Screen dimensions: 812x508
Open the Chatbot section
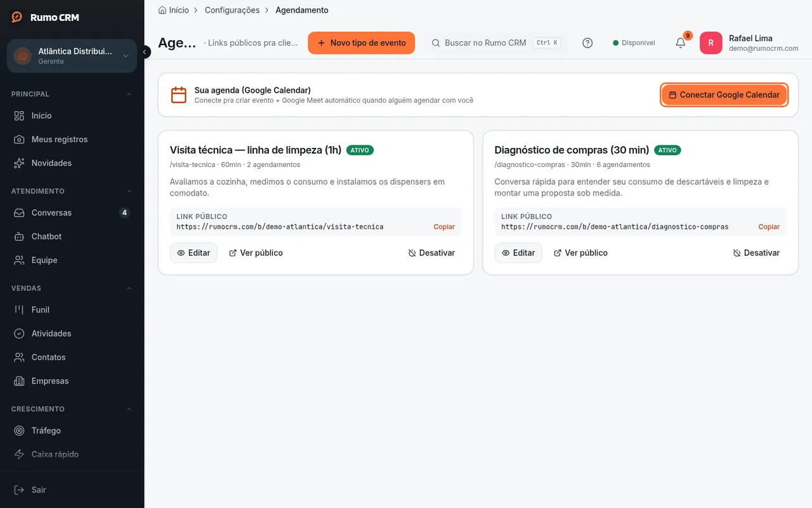click(72, 236)
